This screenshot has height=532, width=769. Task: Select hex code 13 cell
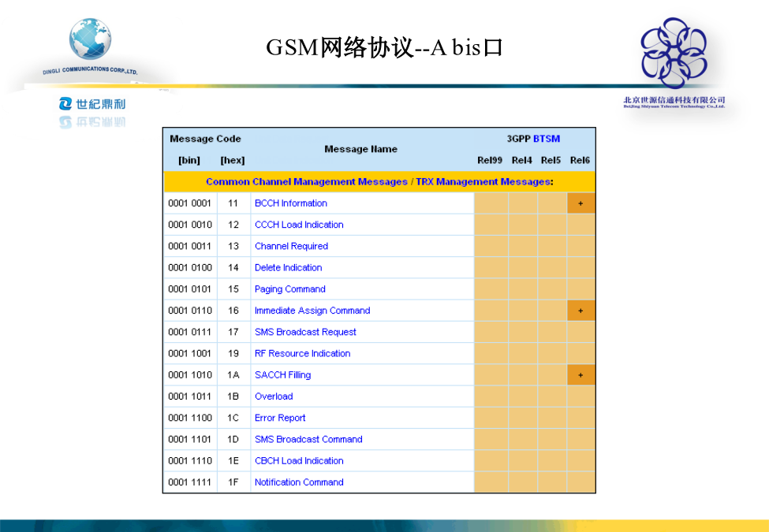coord(233,247)
